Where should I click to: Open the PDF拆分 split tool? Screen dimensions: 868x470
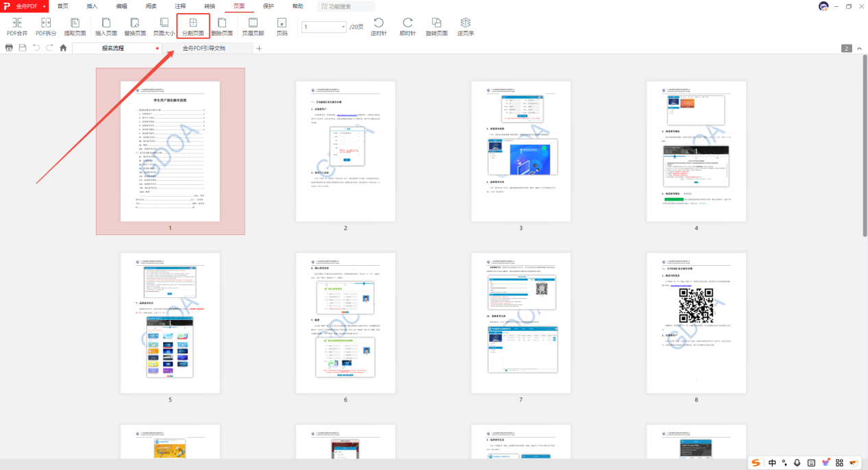47,27
